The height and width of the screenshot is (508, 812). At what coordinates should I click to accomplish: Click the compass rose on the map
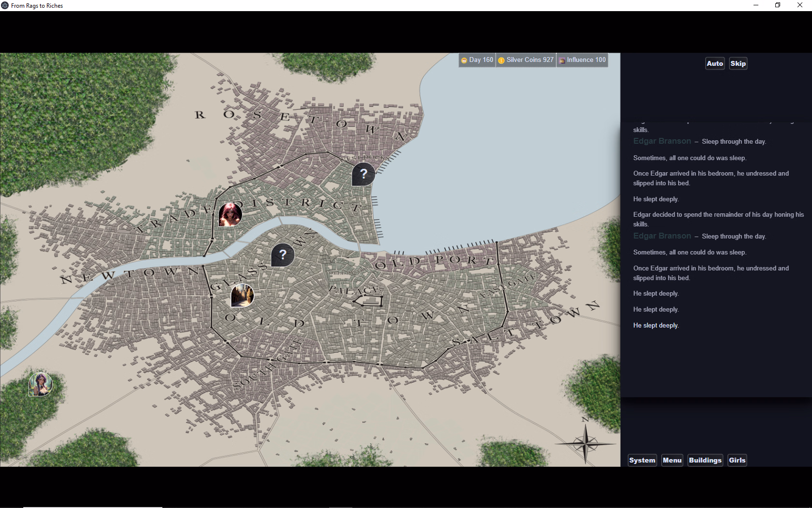coord(585,442)
